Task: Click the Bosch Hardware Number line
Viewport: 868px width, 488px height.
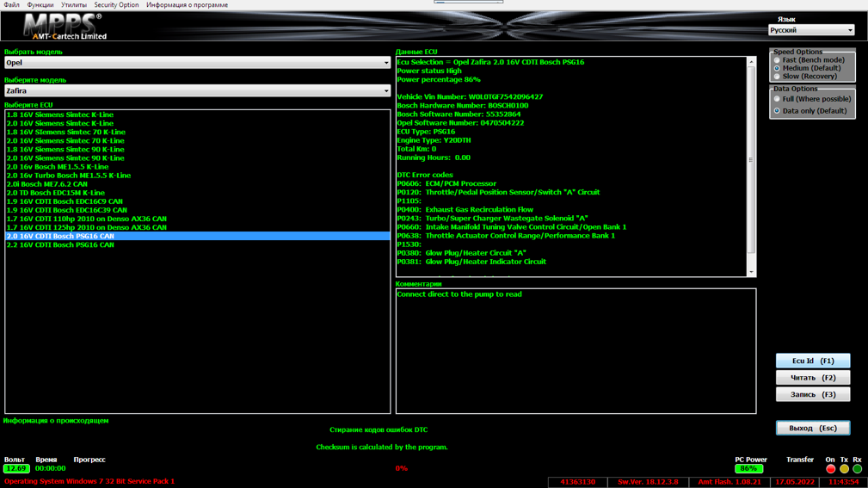Action: coord(462,106)
